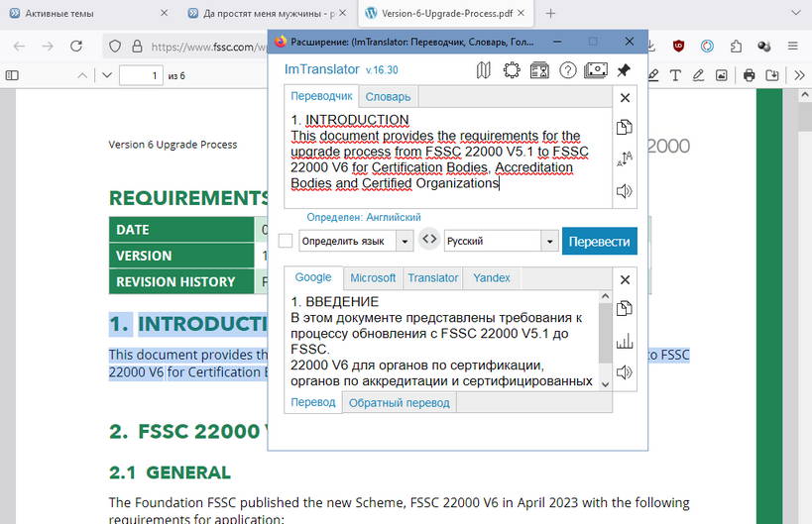Listen to the Russian translation
The image size is (812, 524).
[625, 372]
